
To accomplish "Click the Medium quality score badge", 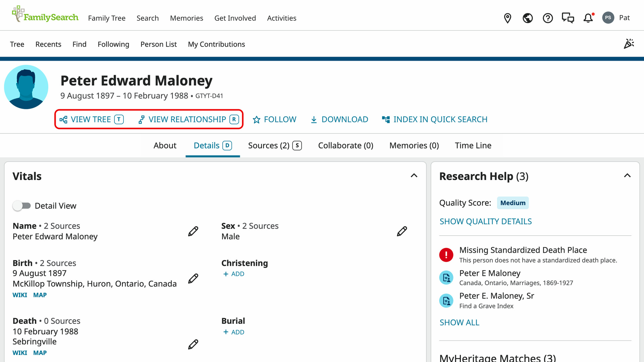I will tap(513, 203).
